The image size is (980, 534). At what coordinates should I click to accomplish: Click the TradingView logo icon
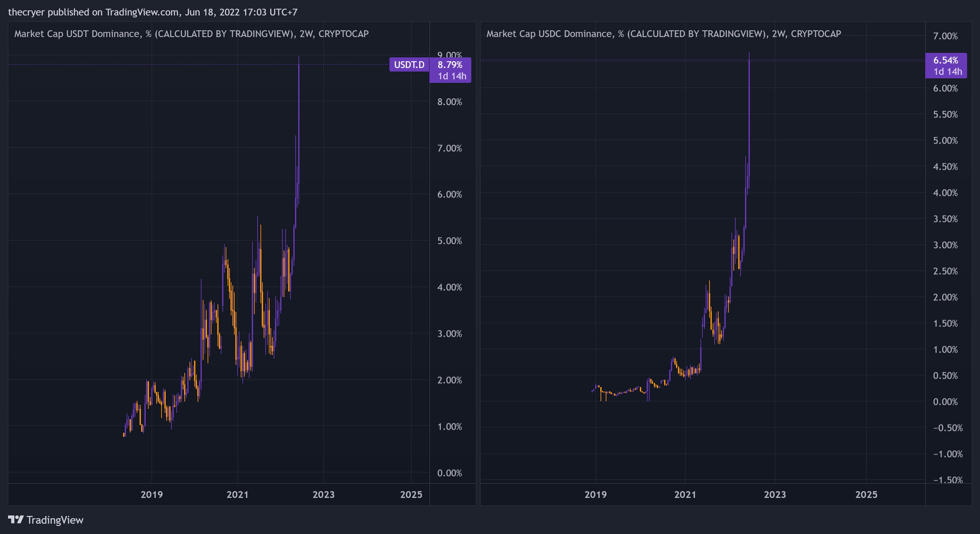(x=16, y=519)
